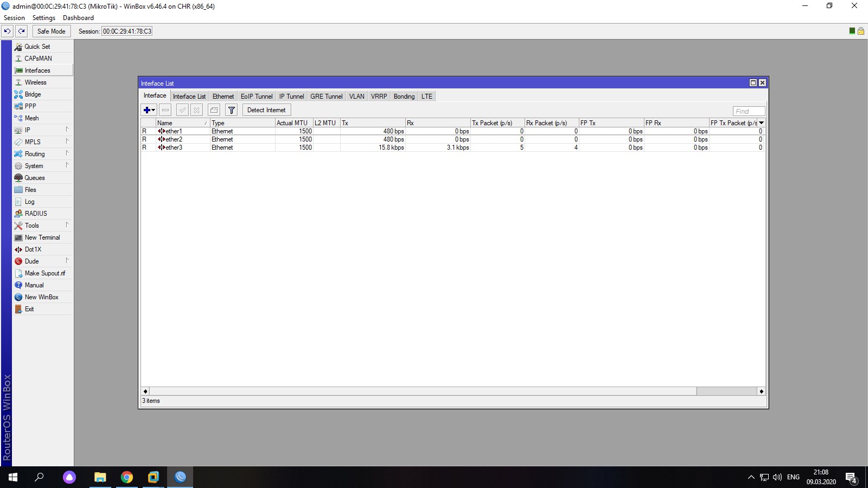Open the Bridge section

point(43,94)
